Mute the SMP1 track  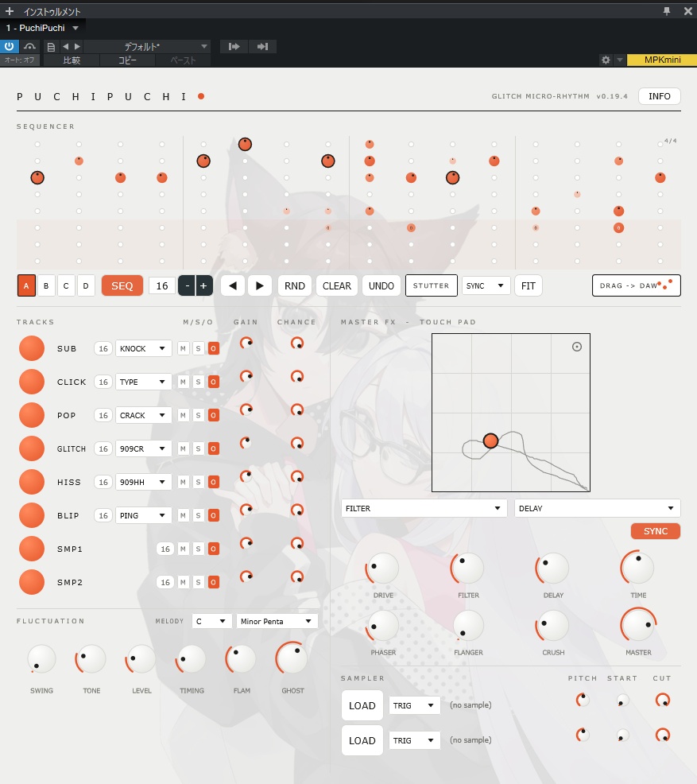184,549
